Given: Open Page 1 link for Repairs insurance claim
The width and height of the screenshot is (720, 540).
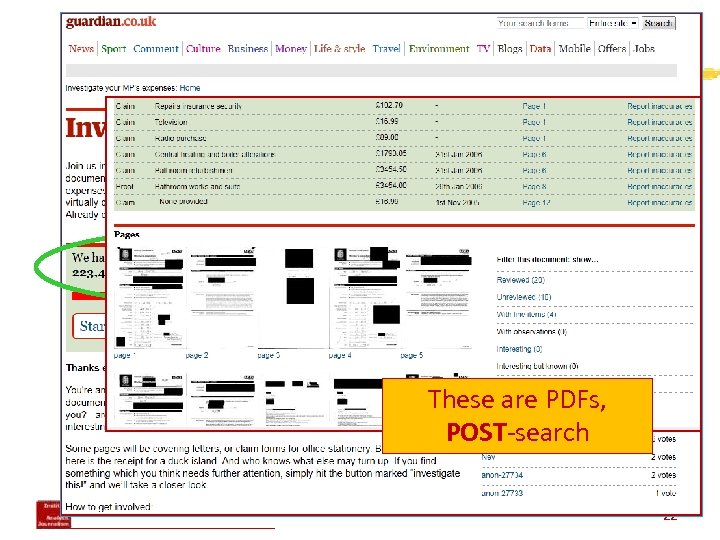Looking at the screenshot, I should tap(534, 106).
